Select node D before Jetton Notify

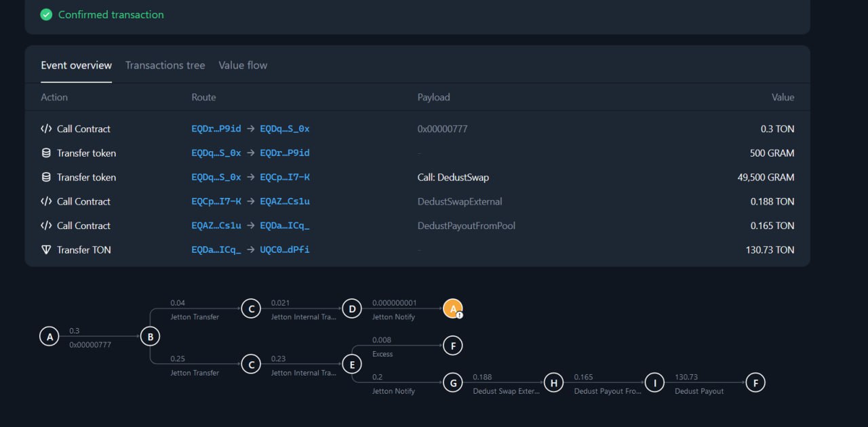click(351, 309)
